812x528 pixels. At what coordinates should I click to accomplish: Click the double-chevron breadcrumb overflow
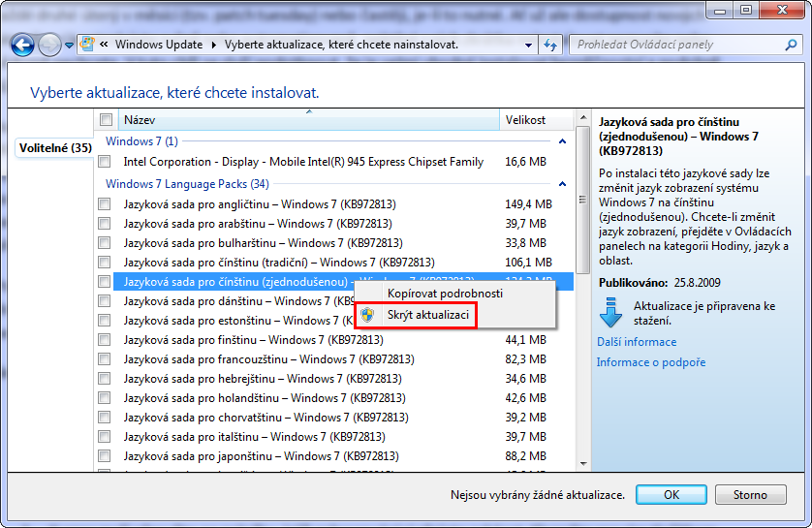[104, 45]
